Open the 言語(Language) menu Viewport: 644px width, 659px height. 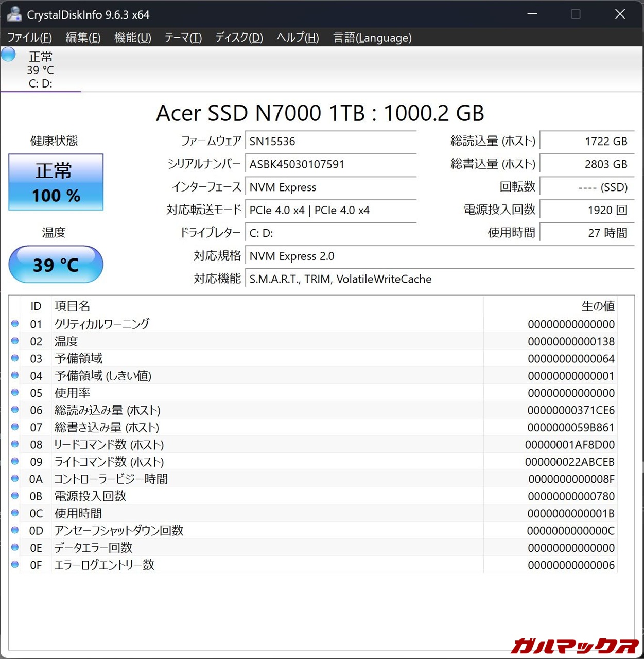[372, 38]
